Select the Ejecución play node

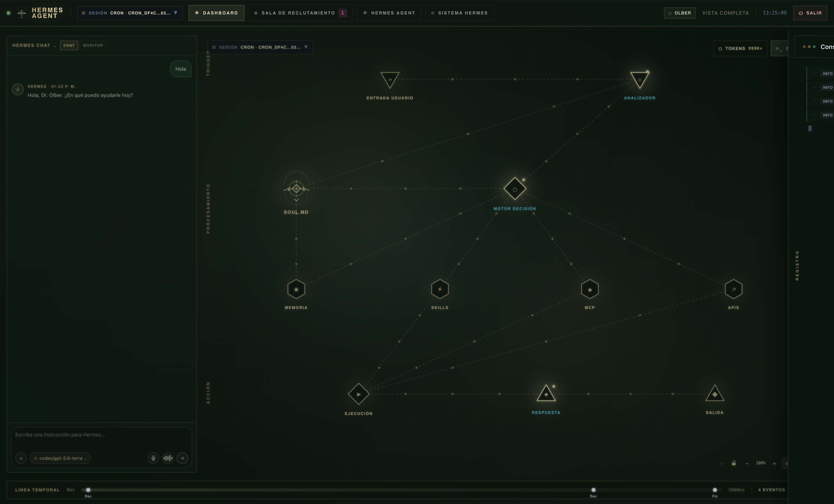click(x=358, y=394)
